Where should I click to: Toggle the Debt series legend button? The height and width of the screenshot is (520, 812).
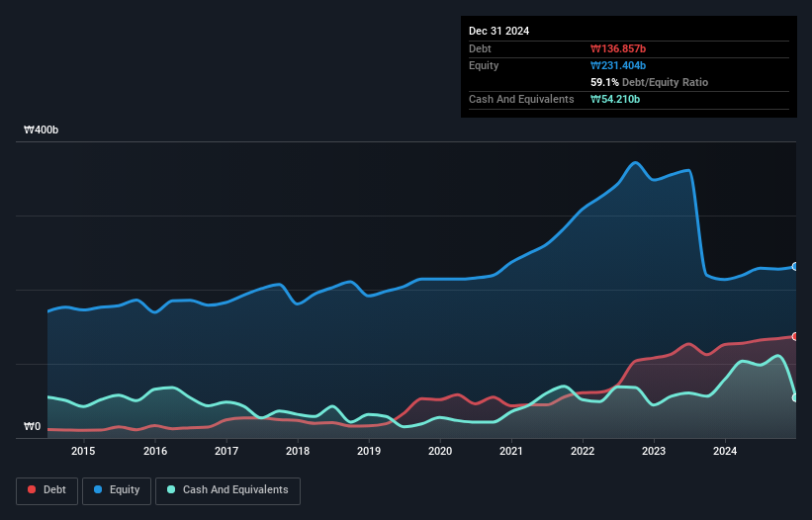coord(47,490)
